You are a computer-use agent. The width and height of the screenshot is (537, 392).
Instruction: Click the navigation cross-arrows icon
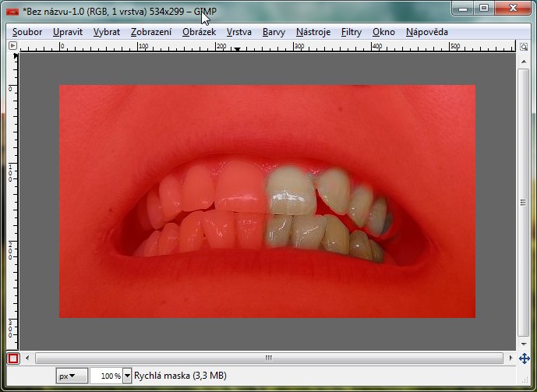click(525, 358)
